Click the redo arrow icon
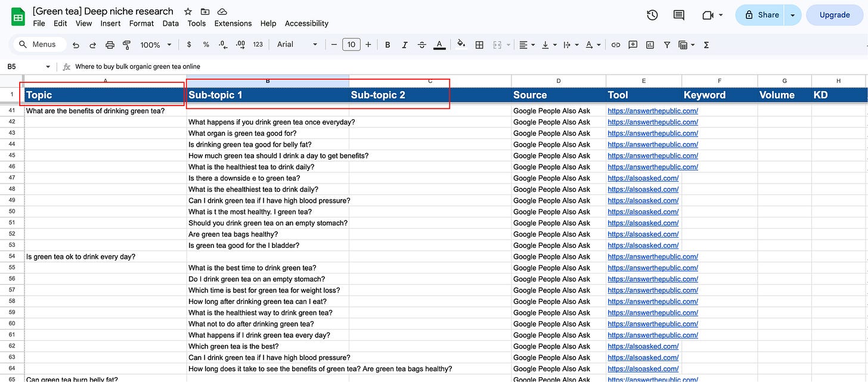Screen dimensions: 868x382 click(92, 45)
